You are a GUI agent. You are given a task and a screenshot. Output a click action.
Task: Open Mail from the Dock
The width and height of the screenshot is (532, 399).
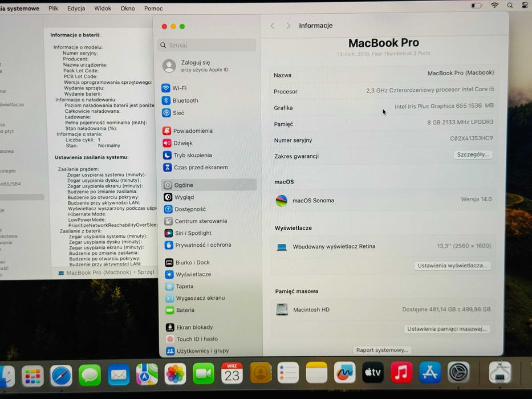[119, 374]
